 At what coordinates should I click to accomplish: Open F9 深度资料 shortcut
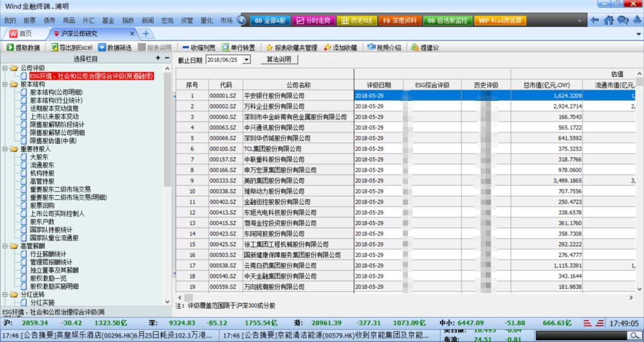pyautogui.click(x=400, y=20)
